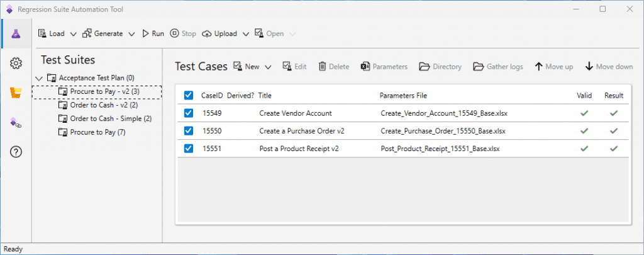Screen dimensions: 644x255
Task: Uncheck test case 15550 checkbox
Action: click(x=189, y=131)
